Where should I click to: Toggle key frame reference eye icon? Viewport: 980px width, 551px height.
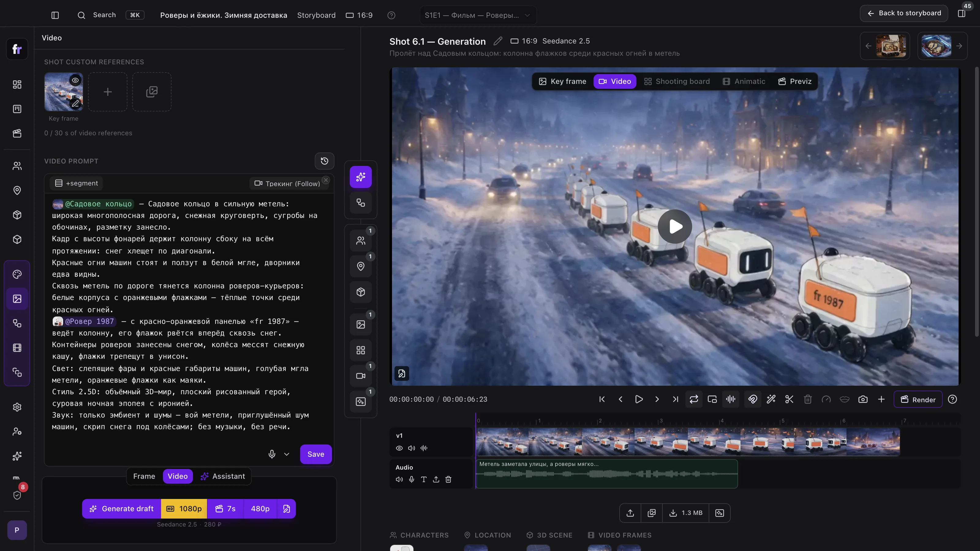pos(75,80)
